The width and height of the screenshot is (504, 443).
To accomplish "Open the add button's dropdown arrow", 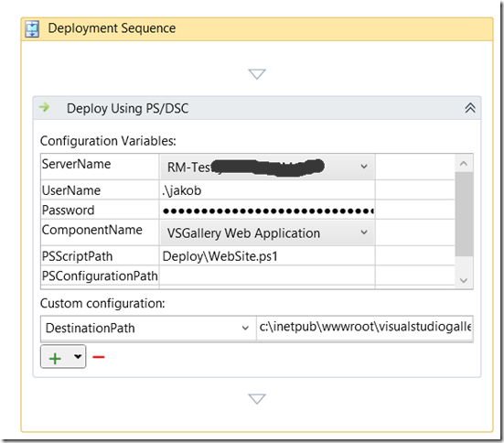I will pyautogui.click(x=78, y=356).
